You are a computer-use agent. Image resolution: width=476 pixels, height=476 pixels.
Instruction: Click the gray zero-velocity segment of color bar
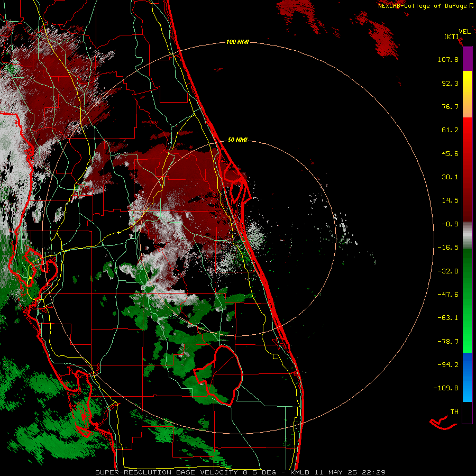click(467, 235)
